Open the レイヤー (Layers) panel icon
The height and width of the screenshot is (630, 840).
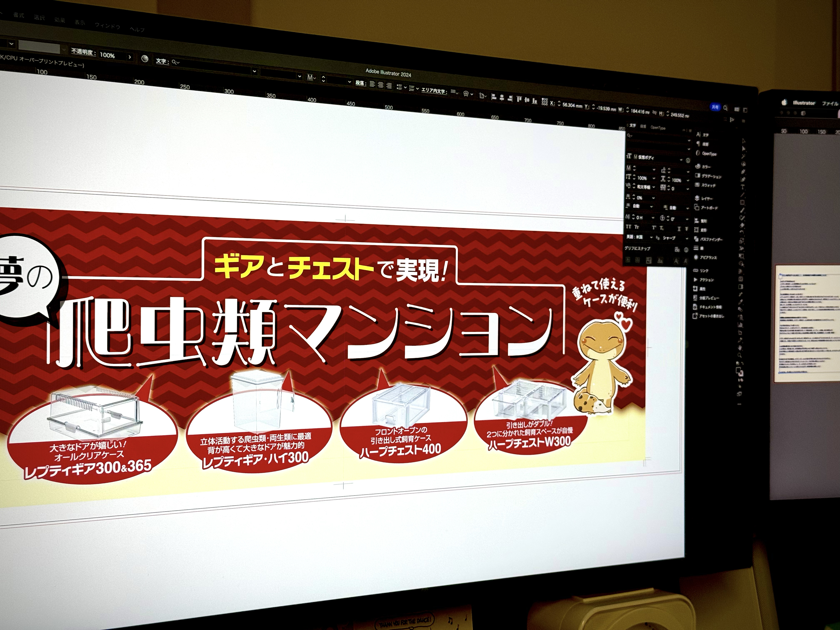[x=697, y=198]
